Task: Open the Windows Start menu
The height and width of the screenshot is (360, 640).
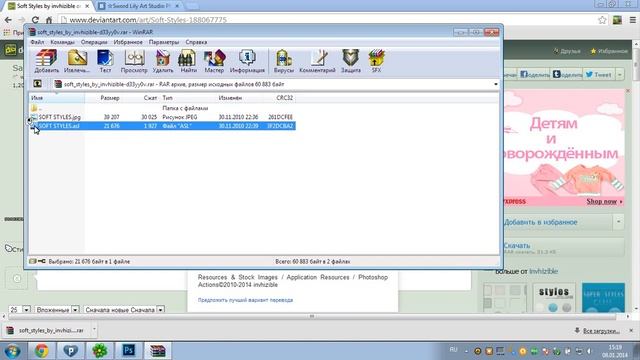Action: pyautogui.click(x=12, y=351)
